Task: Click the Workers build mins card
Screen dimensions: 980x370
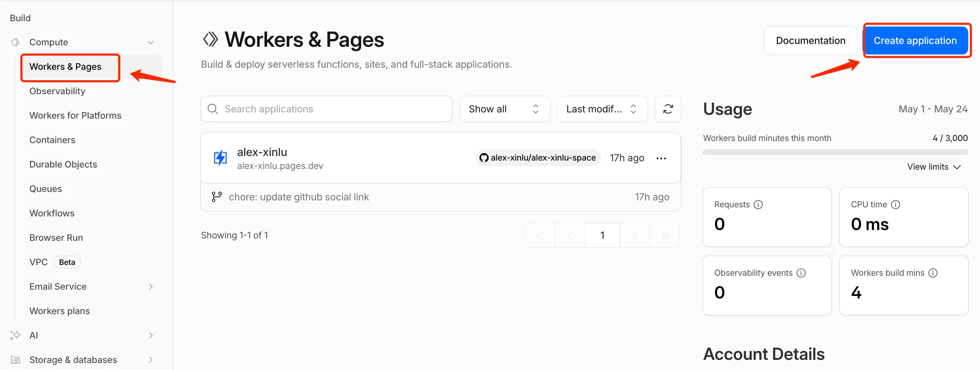Action: tap(904, 286)
